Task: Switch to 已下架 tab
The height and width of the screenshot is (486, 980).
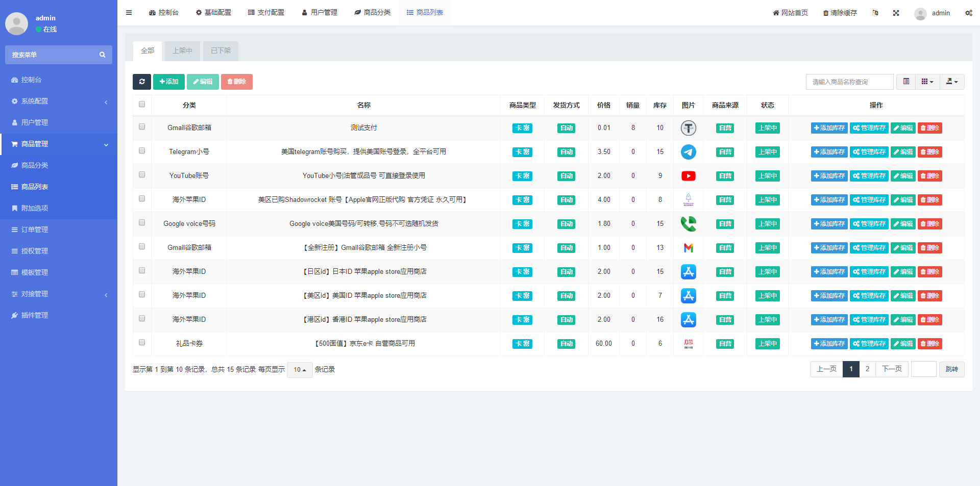Action: click(x=220, y=51)
